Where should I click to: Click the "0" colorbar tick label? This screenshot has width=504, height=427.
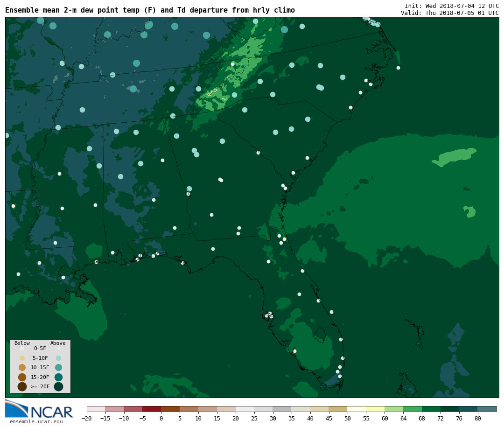(161, 418)
